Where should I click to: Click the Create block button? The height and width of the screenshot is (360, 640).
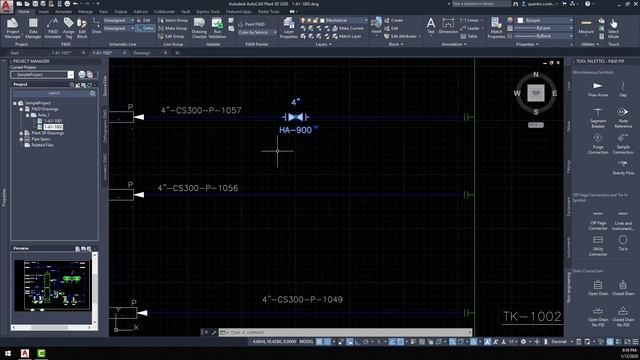(393, 20)
